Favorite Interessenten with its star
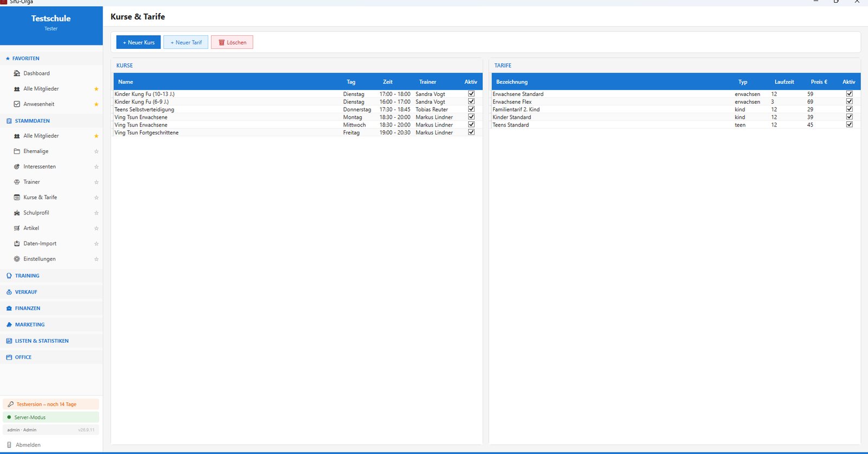868x454 pixels. 97,167
